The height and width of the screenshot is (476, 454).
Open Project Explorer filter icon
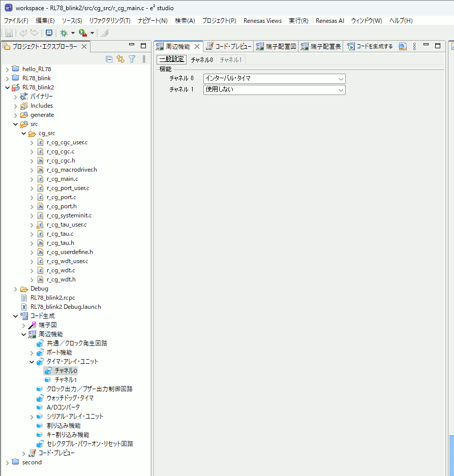click(x=132, y=59)
